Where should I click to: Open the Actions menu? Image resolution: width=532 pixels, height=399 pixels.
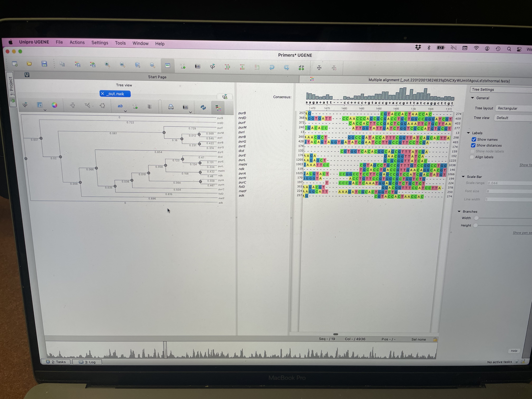tap(77, 42)
